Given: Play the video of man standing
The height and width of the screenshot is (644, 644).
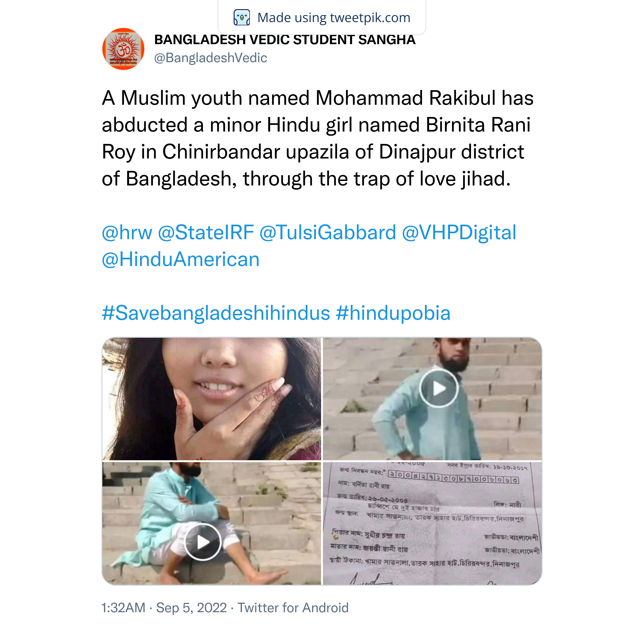Looking at the screenshot, I should pos(439,388).
